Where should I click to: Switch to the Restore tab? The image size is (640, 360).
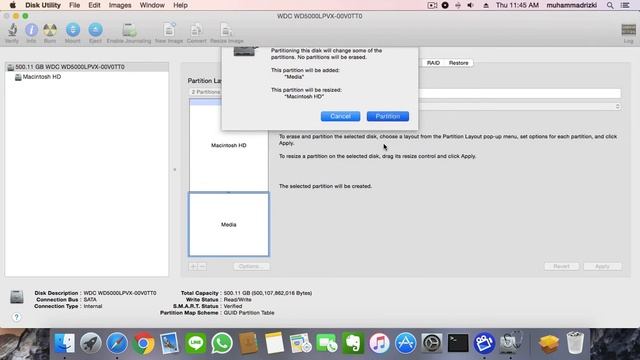point(458,63)
